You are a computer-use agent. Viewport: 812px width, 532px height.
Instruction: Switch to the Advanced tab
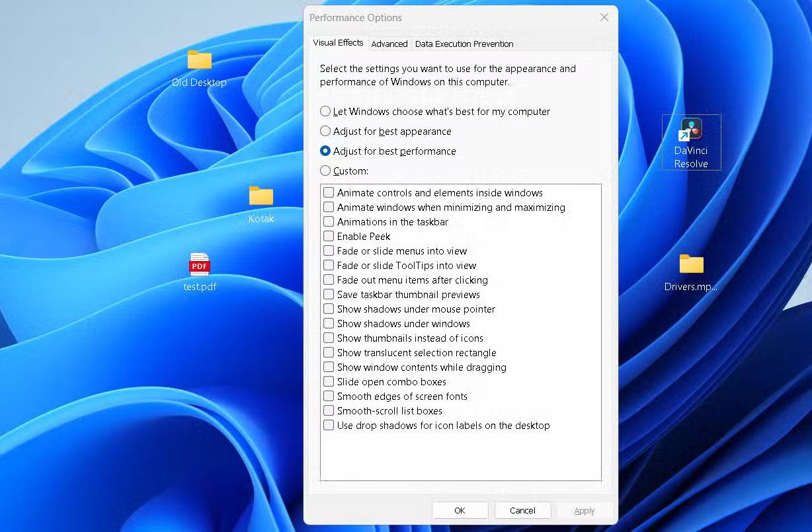click(389, 44)
